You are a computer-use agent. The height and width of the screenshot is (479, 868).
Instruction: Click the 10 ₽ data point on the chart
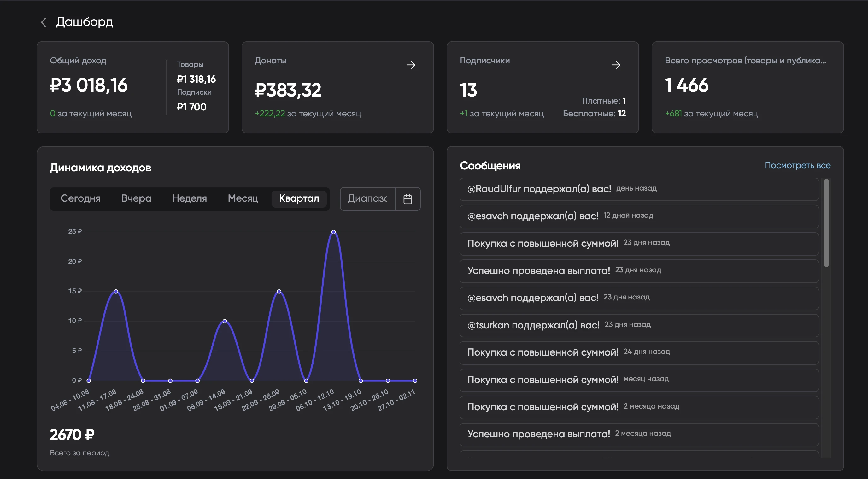pyautogui.click(x=225, y=321)
